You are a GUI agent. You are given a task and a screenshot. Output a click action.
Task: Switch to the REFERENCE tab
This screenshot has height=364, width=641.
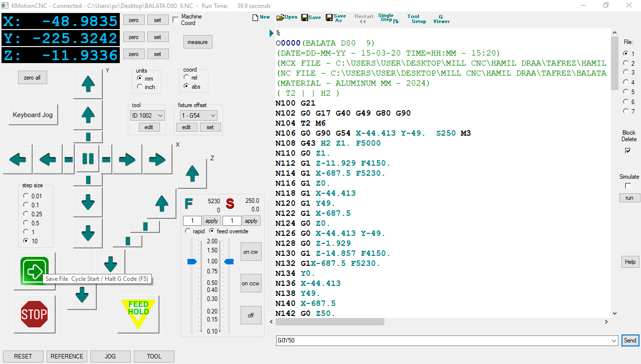point(67,356)
